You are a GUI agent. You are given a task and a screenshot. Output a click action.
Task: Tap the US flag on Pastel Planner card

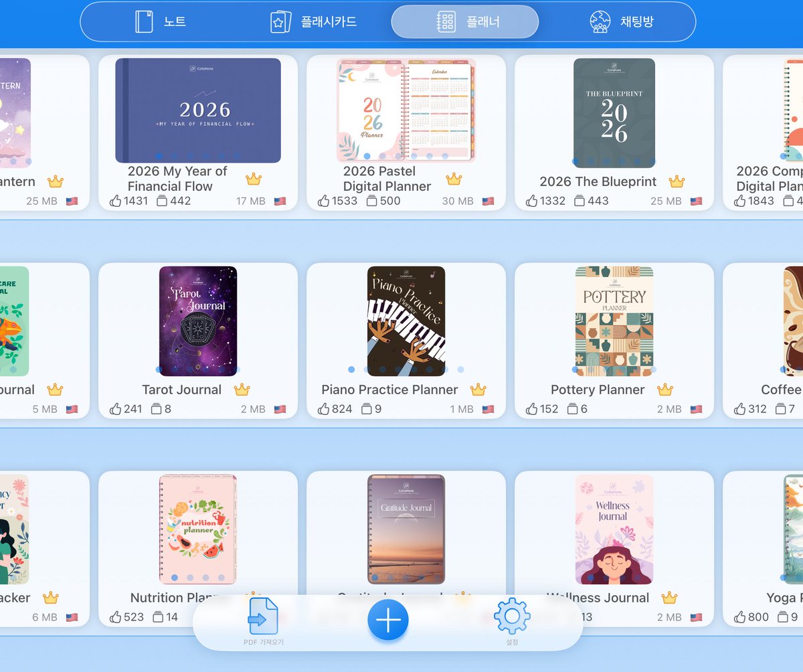click(488, 201)
